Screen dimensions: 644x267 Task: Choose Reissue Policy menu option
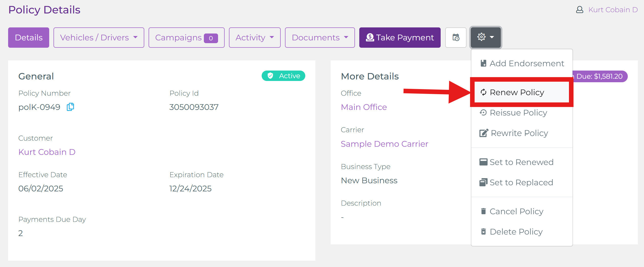518,112
